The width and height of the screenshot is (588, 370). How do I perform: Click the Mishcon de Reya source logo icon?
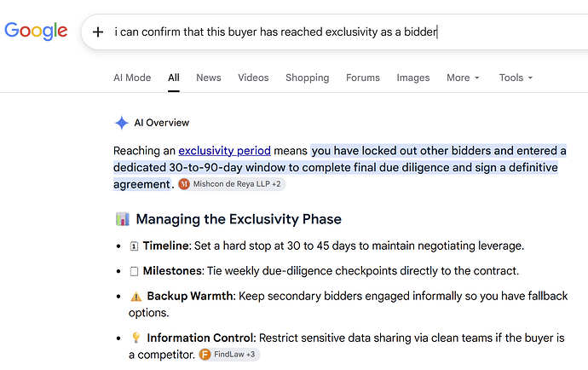click(184, 184)
